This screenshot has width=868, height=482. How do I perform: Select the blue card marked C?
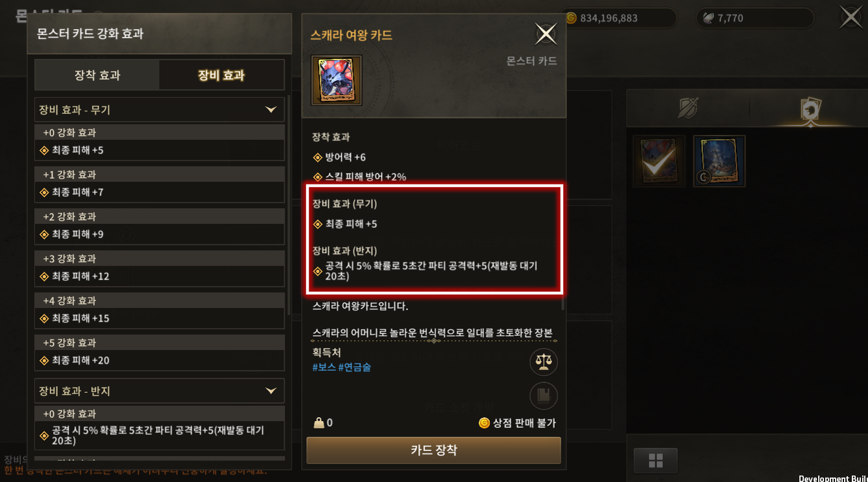pos(719,161)
